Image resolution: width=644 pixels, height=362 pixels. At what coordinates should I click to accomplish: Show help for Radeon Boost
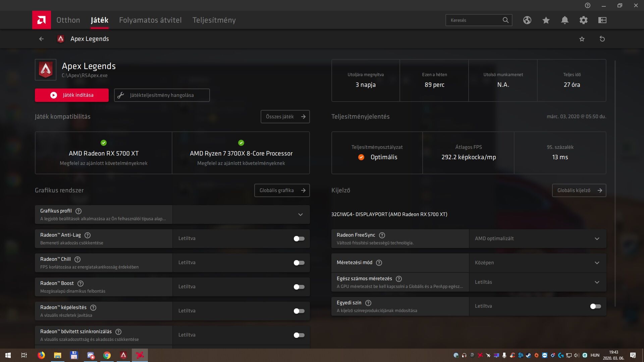point(80,284)
